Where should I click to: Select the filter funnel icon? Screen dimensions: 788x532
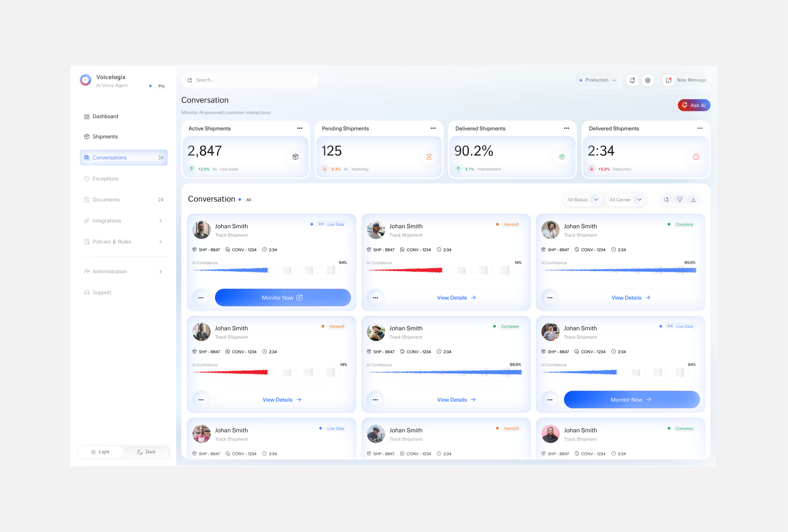680,200
